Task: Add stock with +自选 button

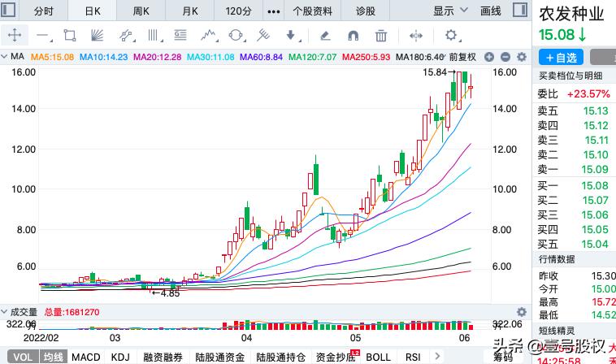Action: click(561, 58)
